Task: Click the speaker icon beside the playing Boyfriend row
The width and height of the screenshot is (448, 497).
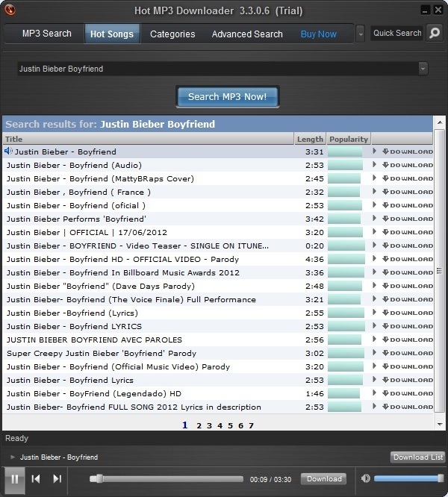Action: [x=8, y=151]
